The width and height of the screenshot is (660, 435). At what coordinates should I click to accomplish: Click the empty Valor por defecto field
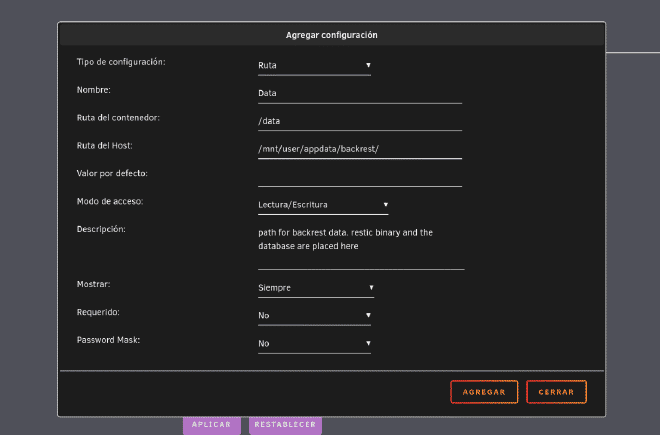point(360,176)
